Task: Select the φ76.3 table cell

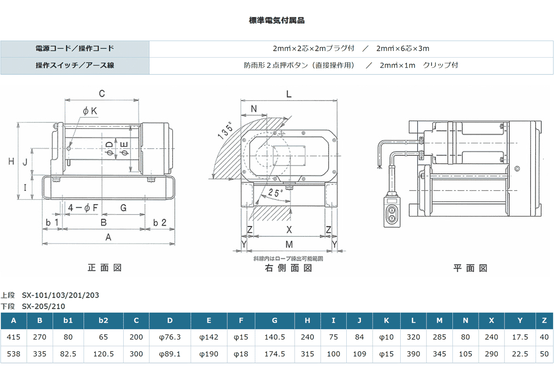Action: click(x=169, y=337)
